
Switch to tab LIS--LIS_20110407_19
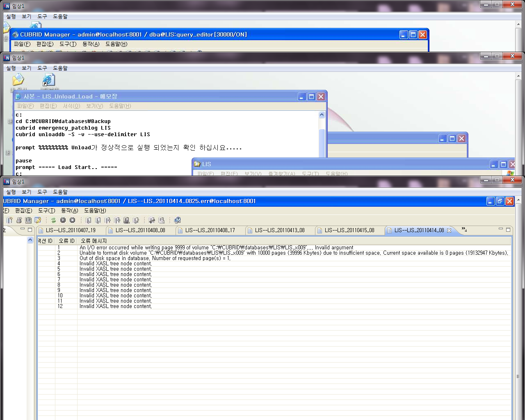coord(71,231)
